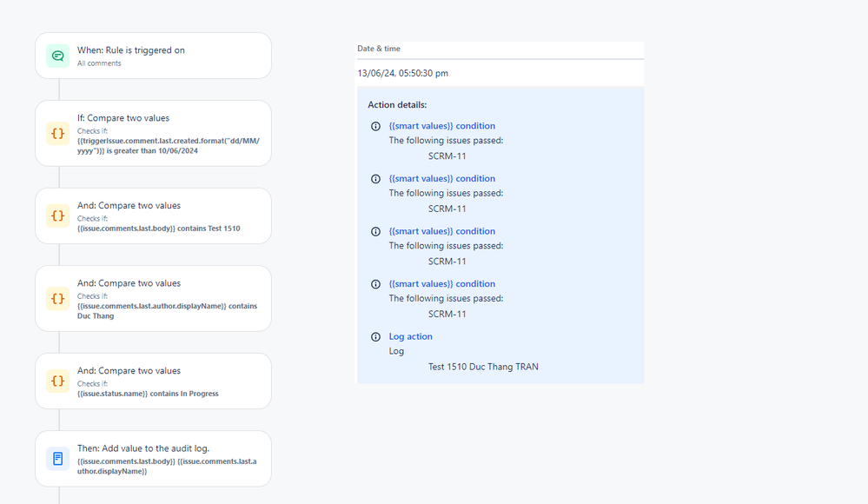868x504 pixels.
Task: Click the info icon beside the first smart values condition
Action: 376,126
